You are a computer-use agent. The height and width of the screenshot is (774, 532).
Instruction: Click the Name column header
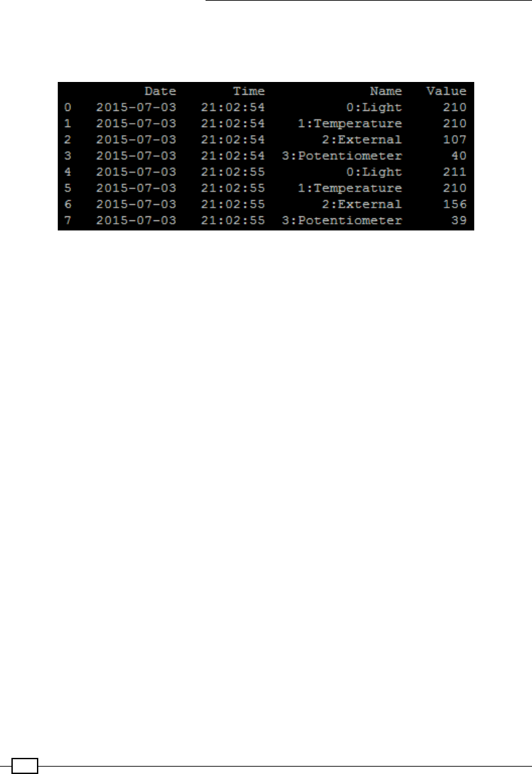[386, 91]
